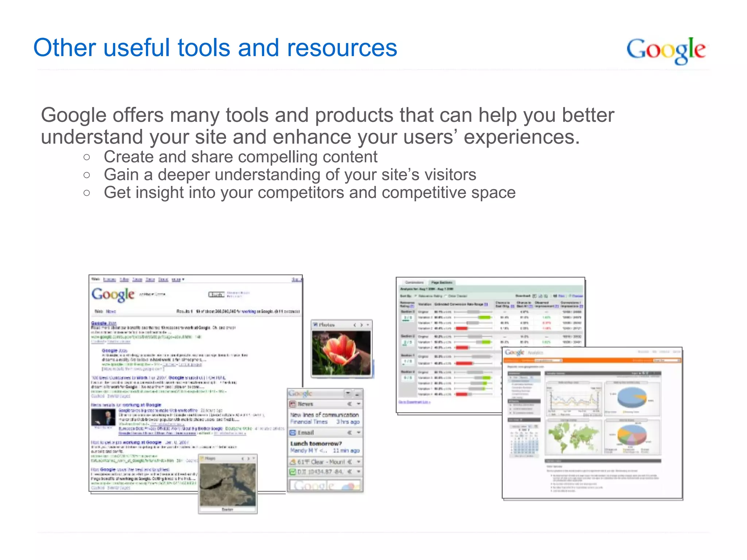
Task: Click the satellite map in the Maps gadget
Action: 228,485
